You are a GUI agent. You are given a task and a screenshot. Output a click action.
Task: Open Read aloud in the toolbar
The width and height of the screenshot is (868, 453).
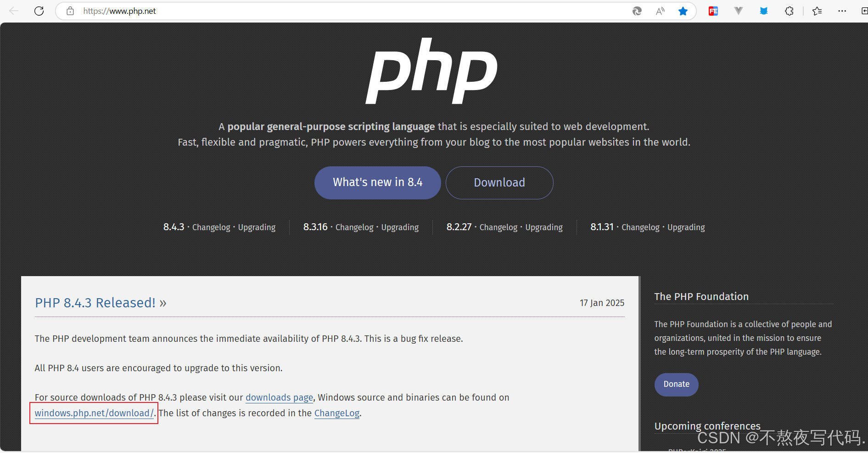(660, 11)
